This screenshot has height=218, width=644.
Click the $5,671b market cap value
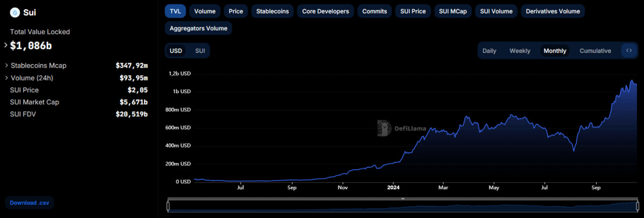click(134, 102)
